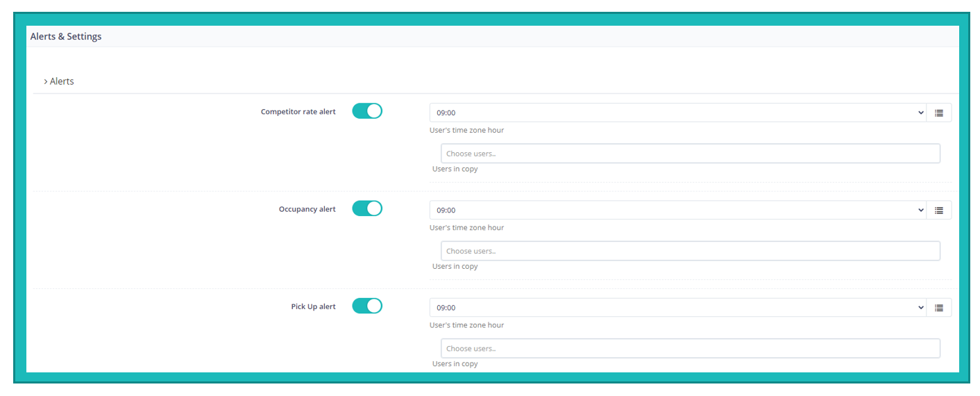The height and width of the screenshot is (396, 980).
Task: Click the Pick Up alert label
Action: [x=314, y=306]
